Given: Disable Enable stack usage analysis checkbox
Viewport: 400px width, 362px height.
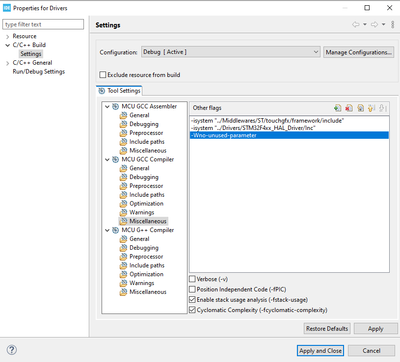Looking at the screenshot, I should (192, 300).
